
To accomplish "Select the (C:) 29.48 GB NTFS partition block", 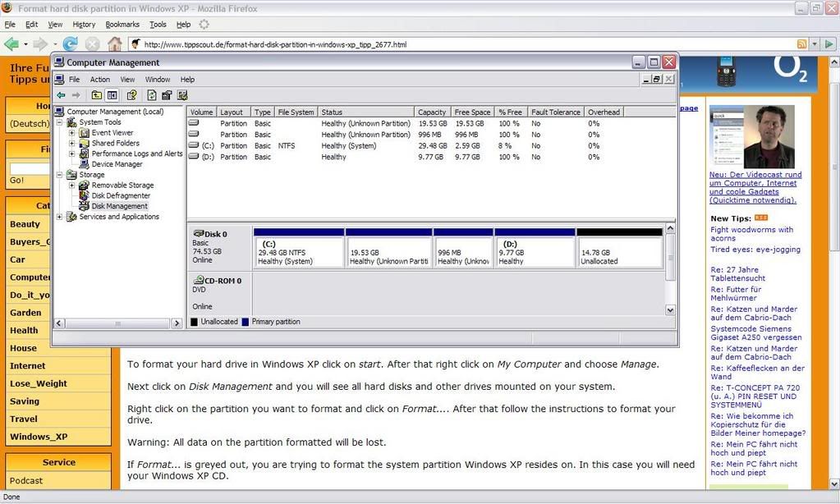I will 298,248.
